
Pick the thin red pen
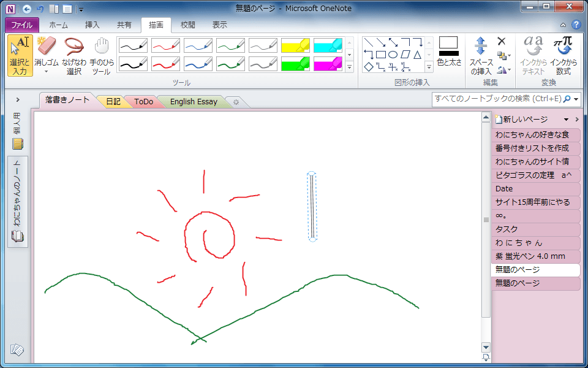click(x=165, y=45)
